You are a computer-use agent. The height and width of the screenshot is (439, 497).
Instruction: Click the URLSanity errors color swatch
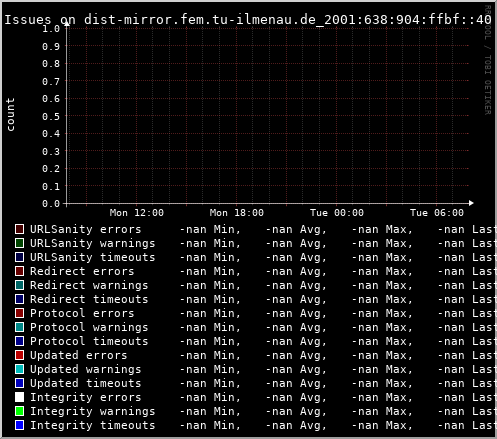click(20, 229)
